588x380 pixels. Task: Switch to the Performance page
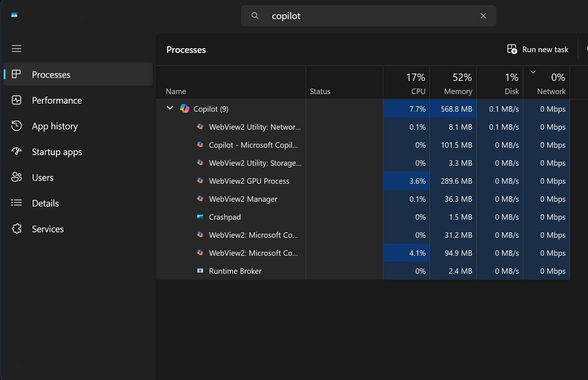[x=78, y=100]
